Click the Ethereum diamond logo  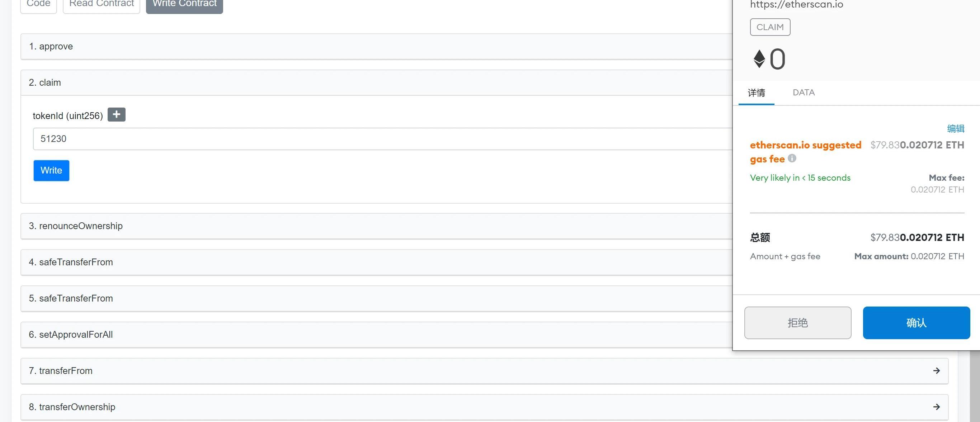(x=759, y=59)
